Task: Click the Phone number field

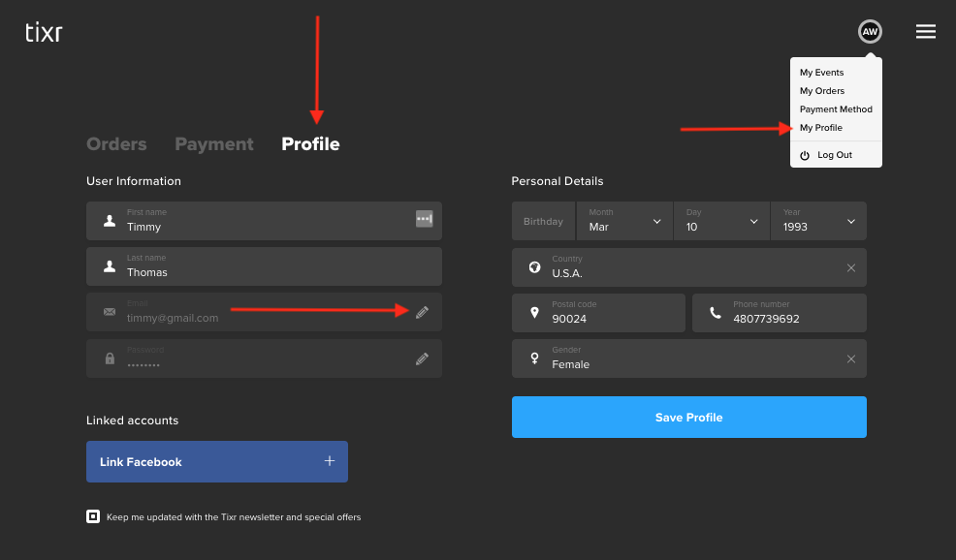Action: tap(780, 313)
